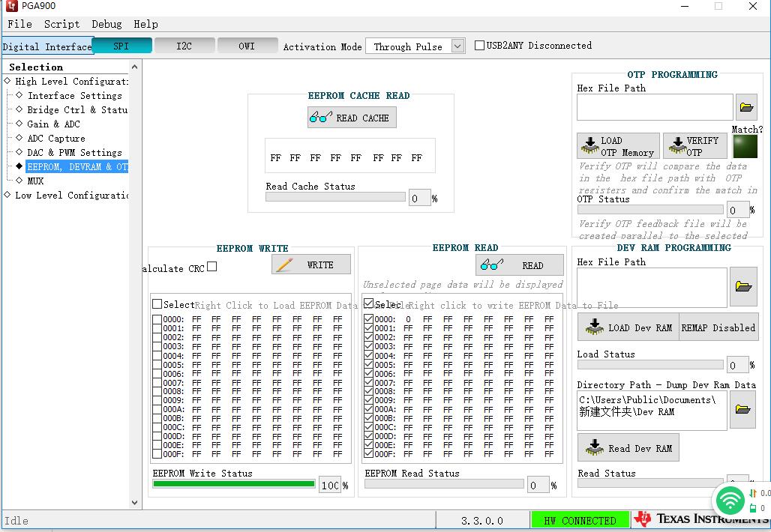Click Idle status text in status bar
Viewport: 771px width, 532px height.
click(x=16, y=520)
